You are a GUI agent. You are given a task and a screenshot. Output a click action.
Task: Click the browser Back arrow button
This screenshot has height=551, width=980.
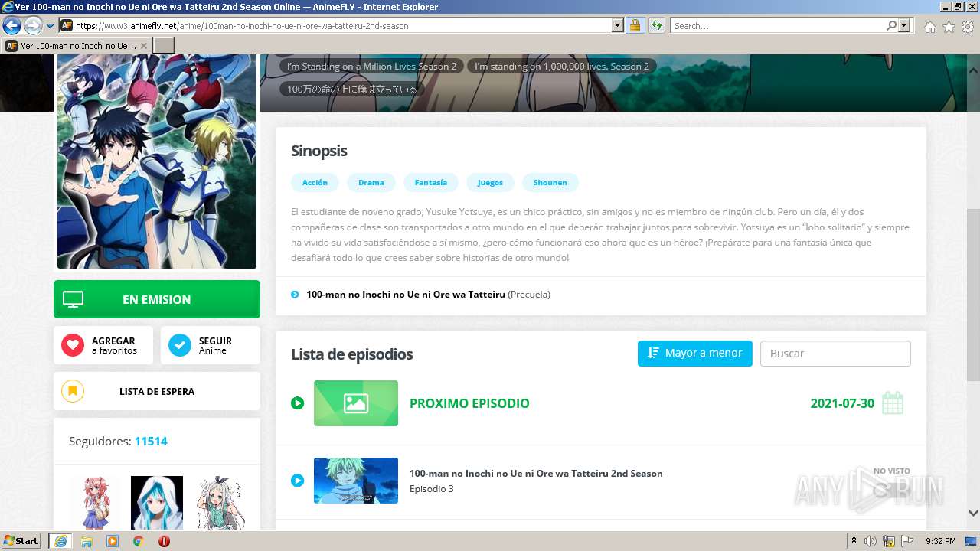(x=11, y=26)
